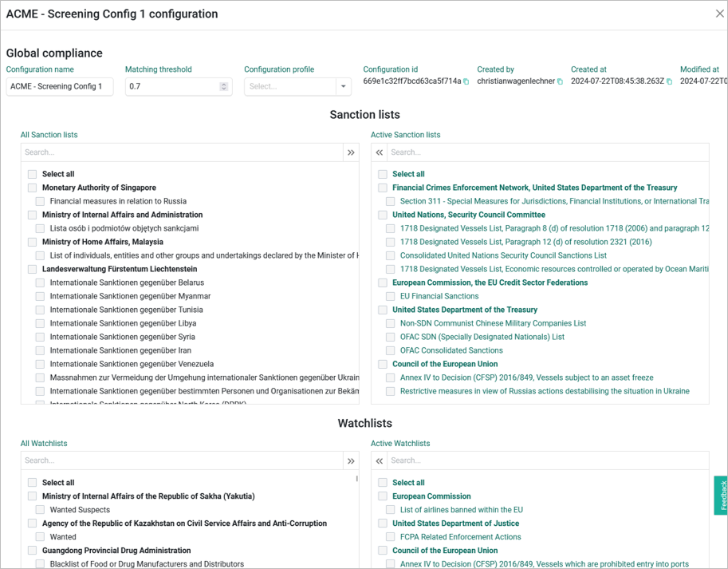
Task: Tick Annex IV Vessels subject to asset freeze
Action: click(x=391, y=377)
